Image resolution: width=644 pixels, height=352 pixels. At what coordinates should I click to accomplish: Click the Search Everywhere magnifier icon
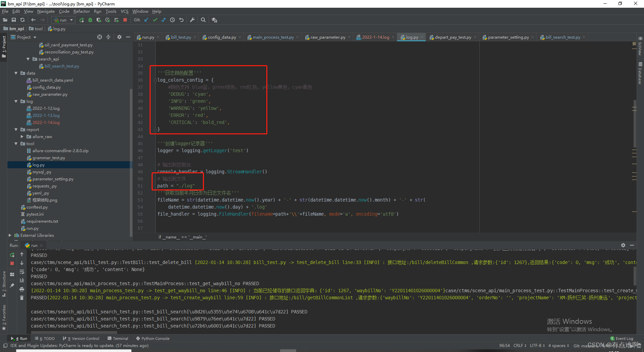(x=203, y=20)
